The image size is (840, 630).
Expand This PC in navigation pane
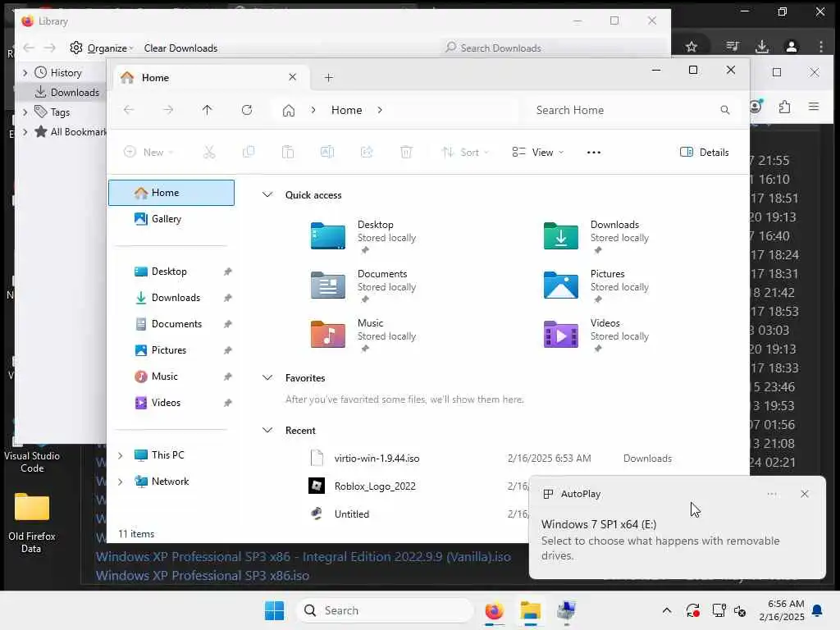click(x=120, y=455)
